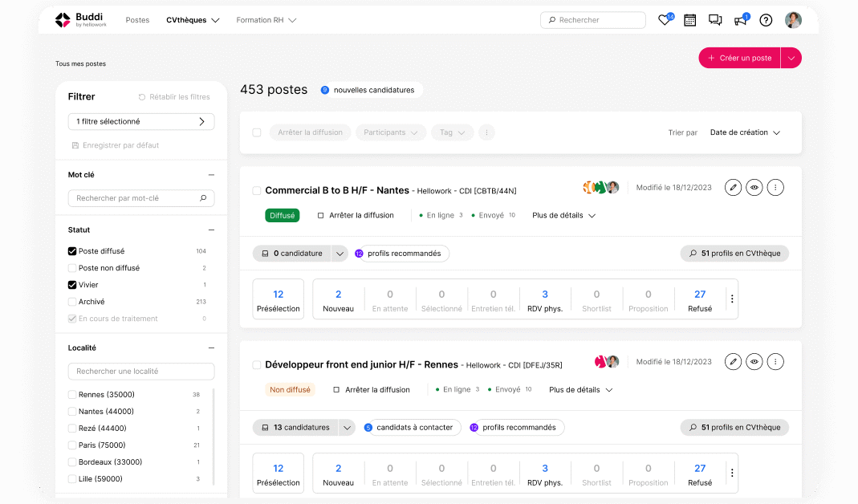Open the Formation RH menu

266,19
